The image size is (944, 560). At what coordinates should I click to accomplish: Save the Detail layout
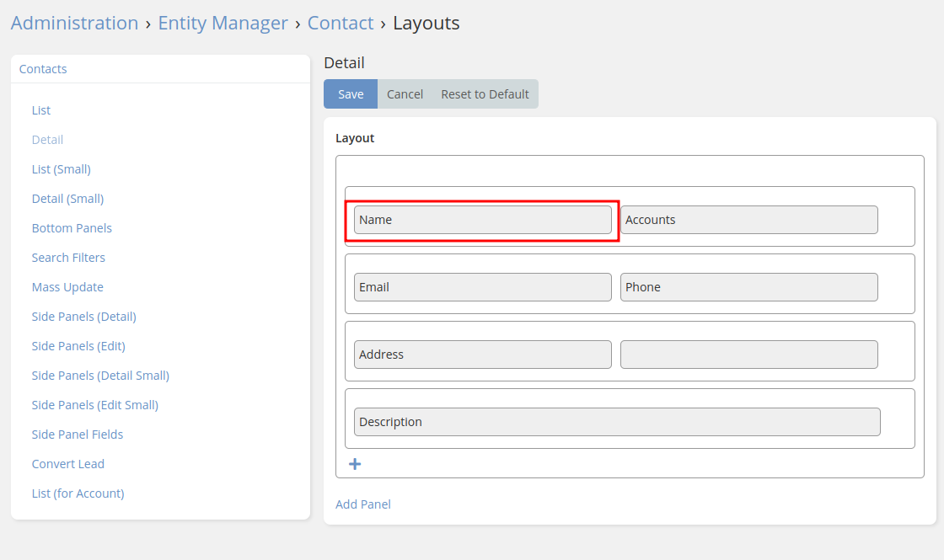click(351, 94)
